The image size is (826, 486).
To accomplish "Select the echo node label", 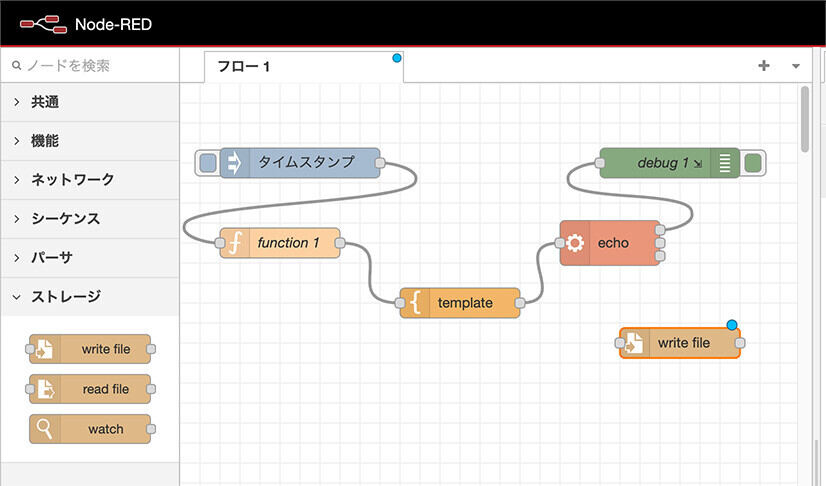I will pos(613,243).
